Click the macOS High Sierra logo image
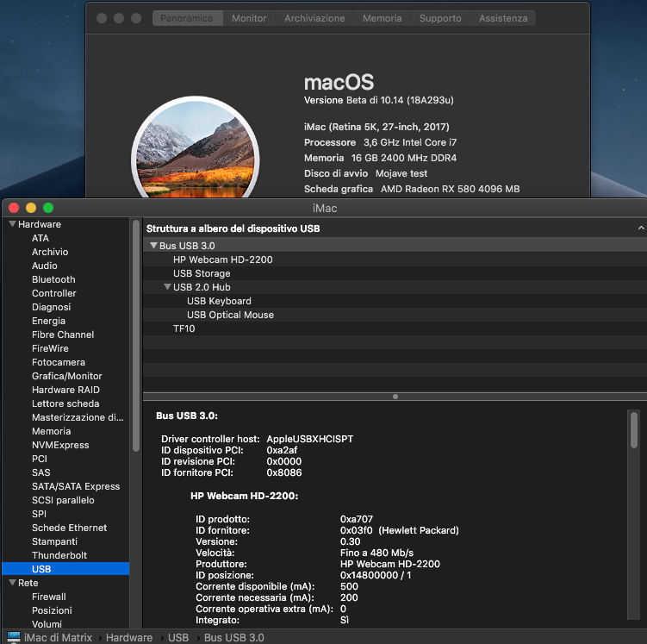647x644 pixels. [196, 147]
